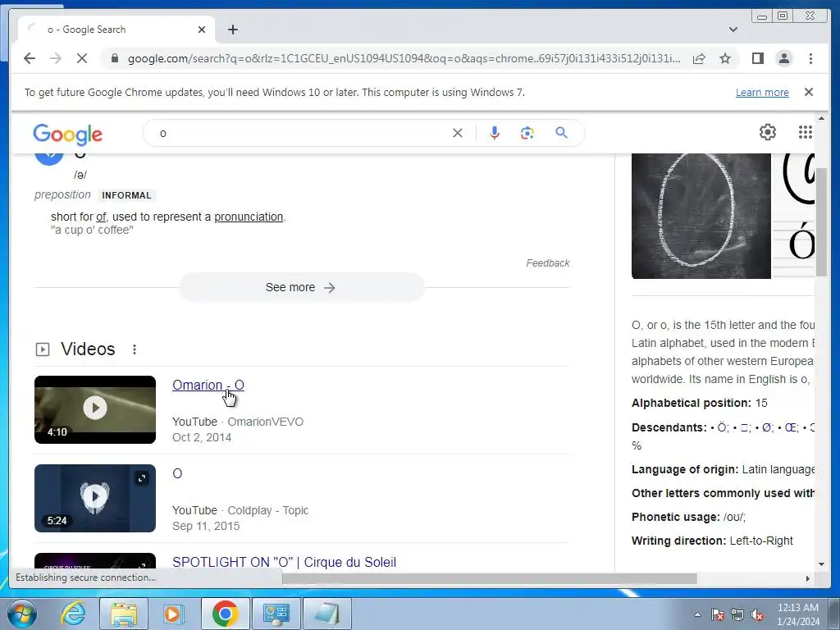Open Videos section more options
The image size is (840, 630).
pyautogui.click(x=135, y=349)
